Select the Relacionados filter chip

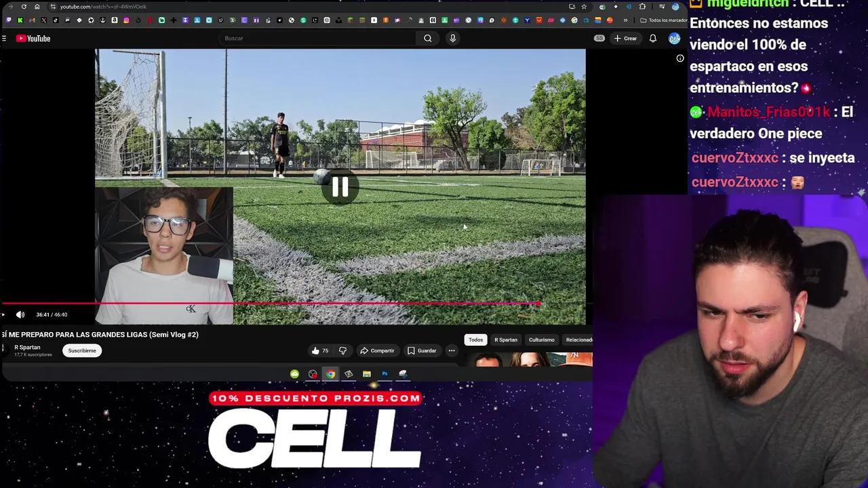(578, 340)
